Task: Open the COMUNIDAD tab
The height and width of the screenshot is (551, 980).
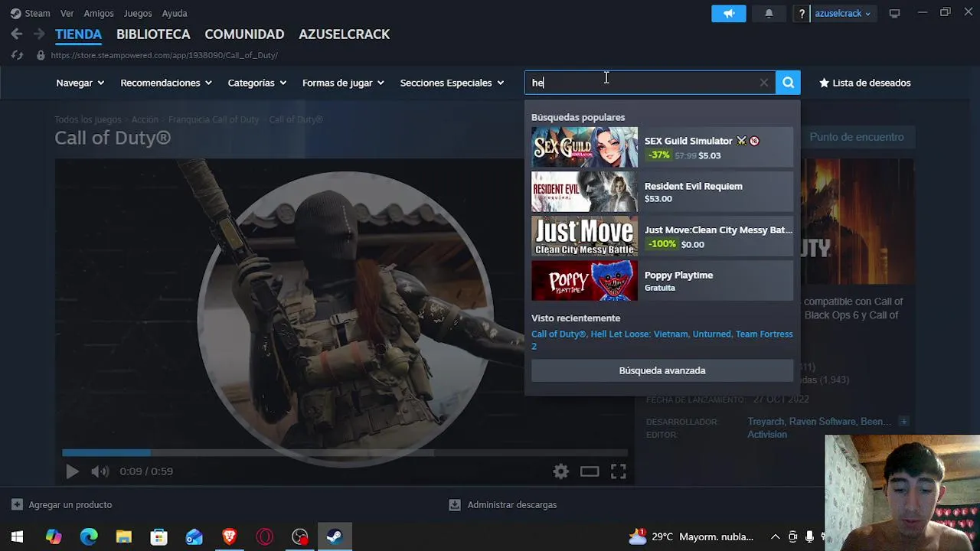Action: [x=244, y=34]
